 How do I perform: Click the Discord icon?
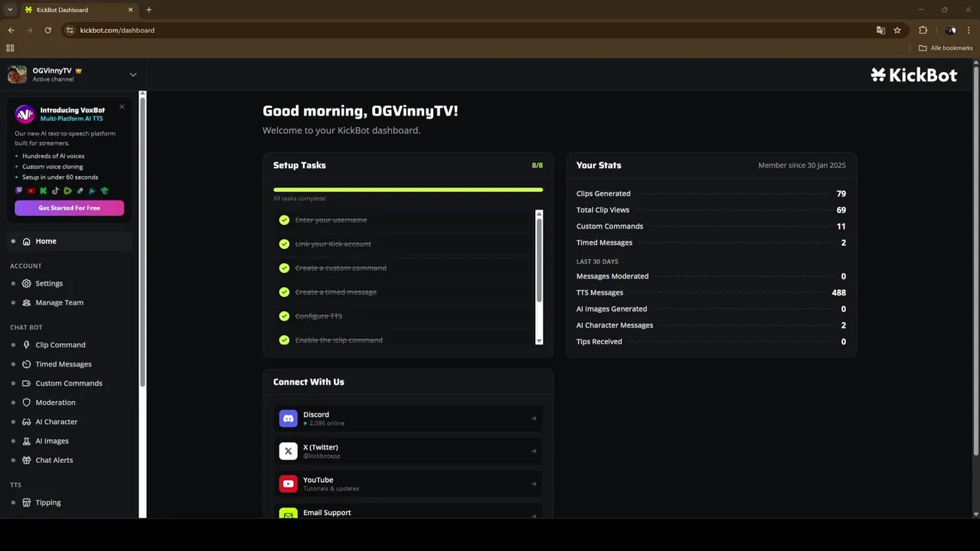(x=288, y=419)
